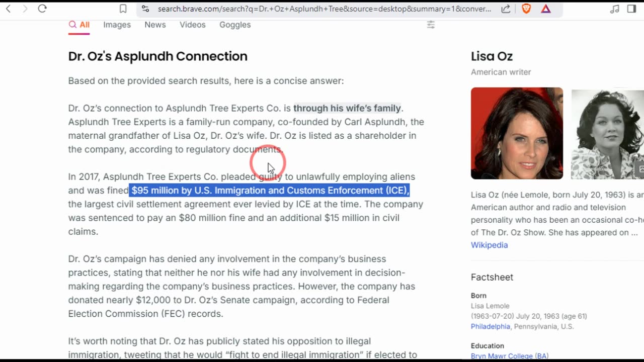644x362 pixels.
Task: Open the Brave Rewards triangle icon
Action: [x=546, y=9]
